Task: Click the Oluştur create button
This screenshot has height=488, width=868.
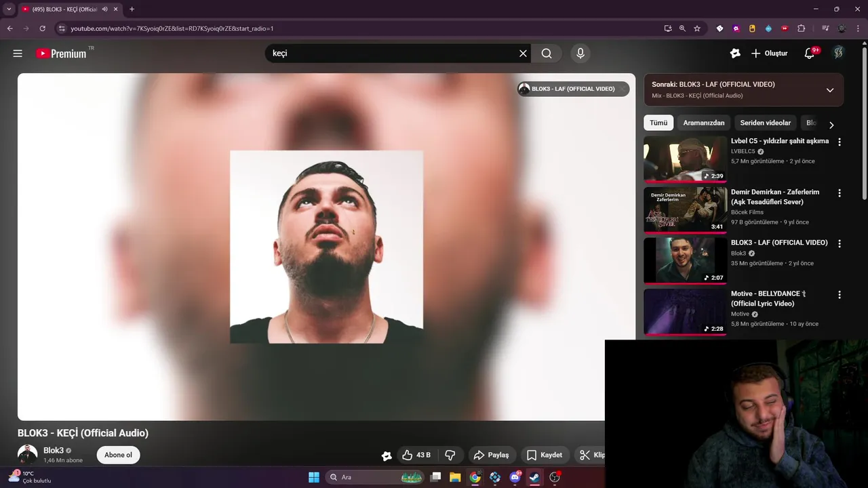Action: 770,54
